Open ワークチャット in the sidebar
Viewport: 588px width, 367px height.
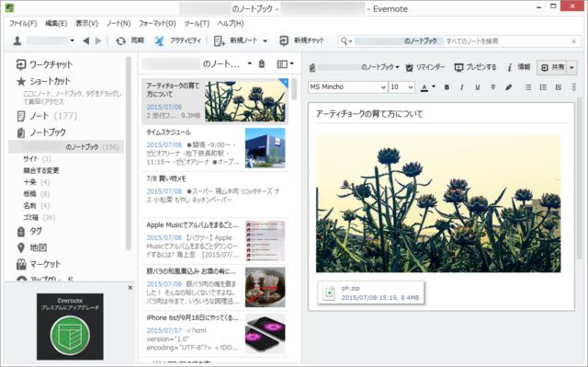pyautogui.click(x=44, y=64)
